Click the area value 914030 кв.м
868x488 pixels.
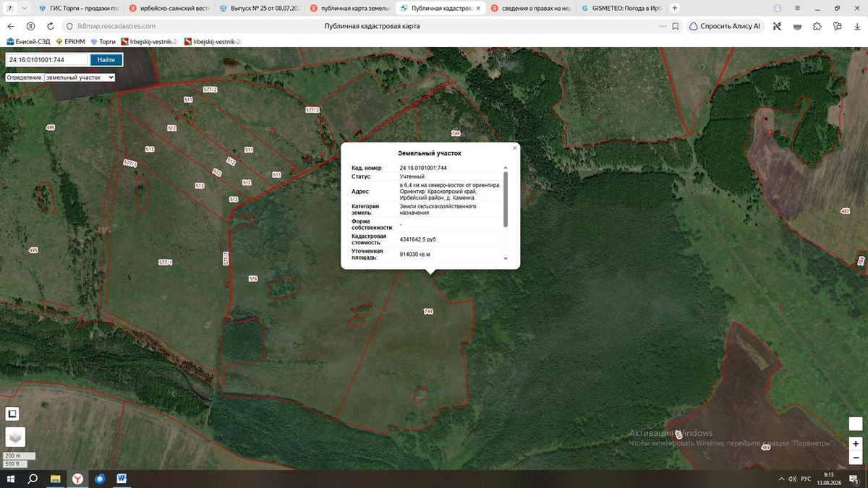pos(415,254)
